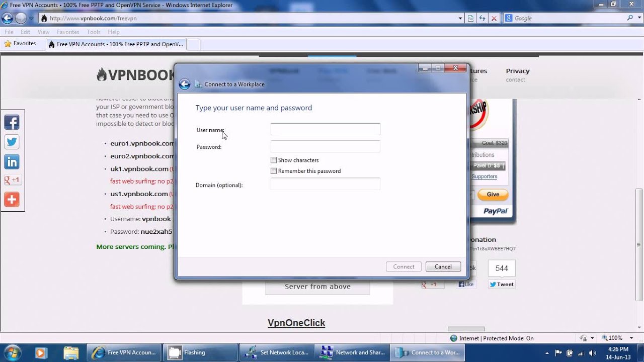Image resolution: width=644 pixels, height=362 pixels.
Task: Open the View menu
Action: (x=43, y=32)
